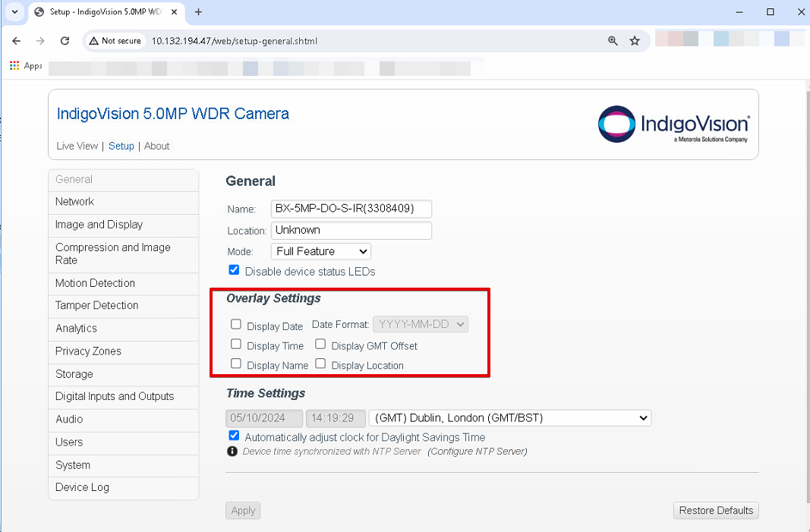The width and height of the screenshot is (810, 532).
Task: Open the Setup page link
Action: [x=121, y=146]
